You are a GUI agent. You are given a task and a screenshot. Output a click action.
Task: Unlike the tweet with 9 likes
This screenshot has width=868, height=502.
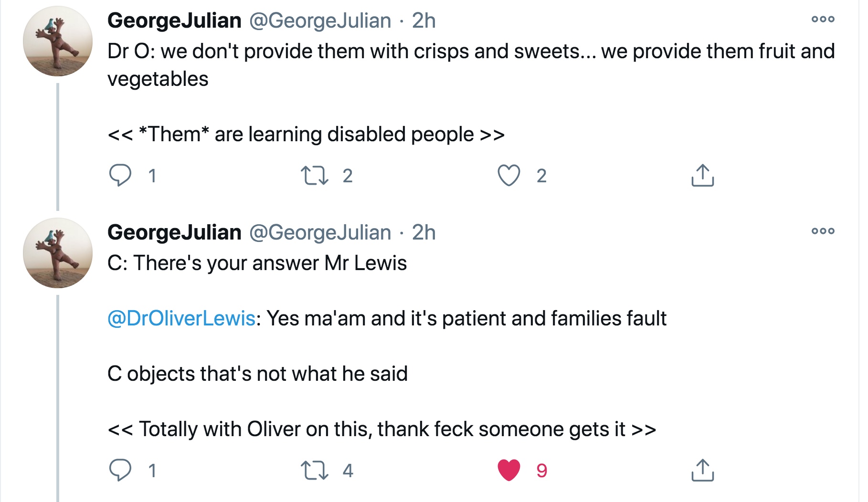pyautogui.click(x=508, y=470)
